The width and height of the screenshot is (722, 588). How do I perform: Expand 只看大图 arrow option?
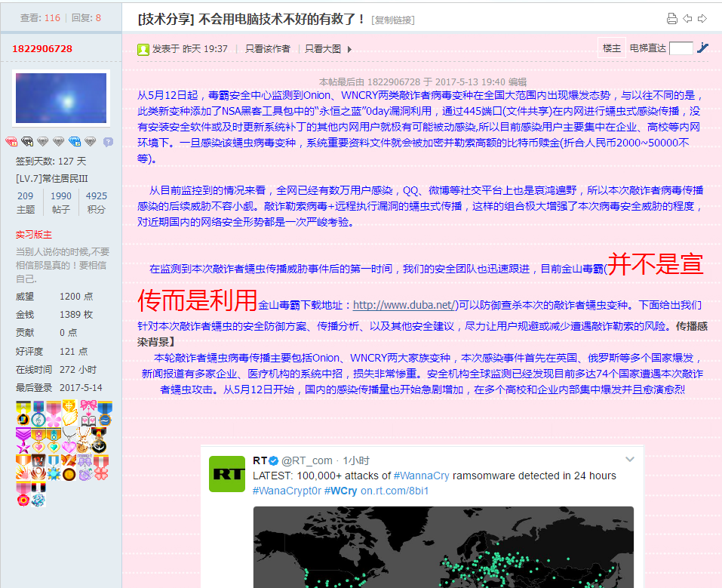coord(349,49)
